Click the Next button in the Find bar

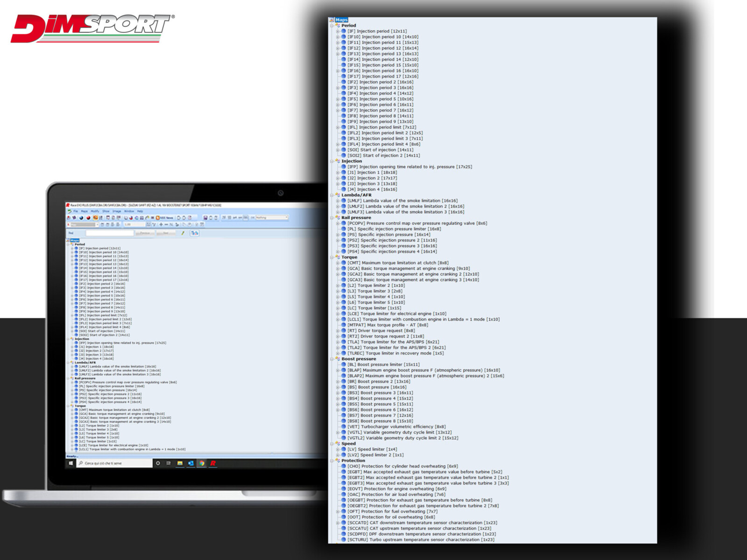click(x=165, y=233)
